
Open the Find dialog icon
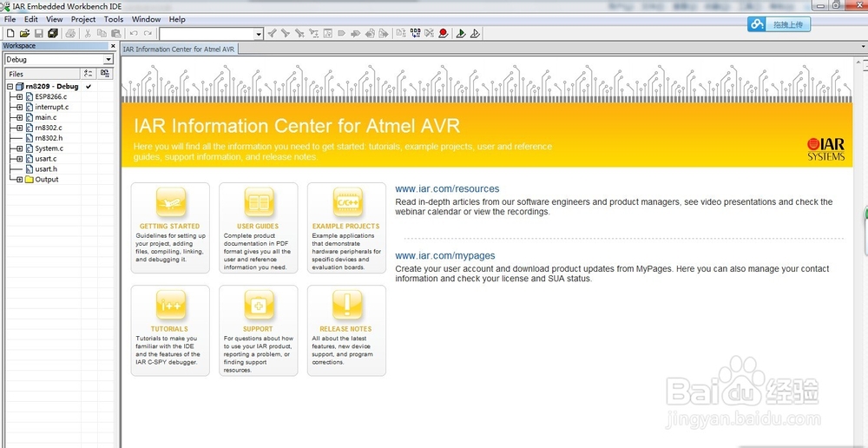[299, 33]
